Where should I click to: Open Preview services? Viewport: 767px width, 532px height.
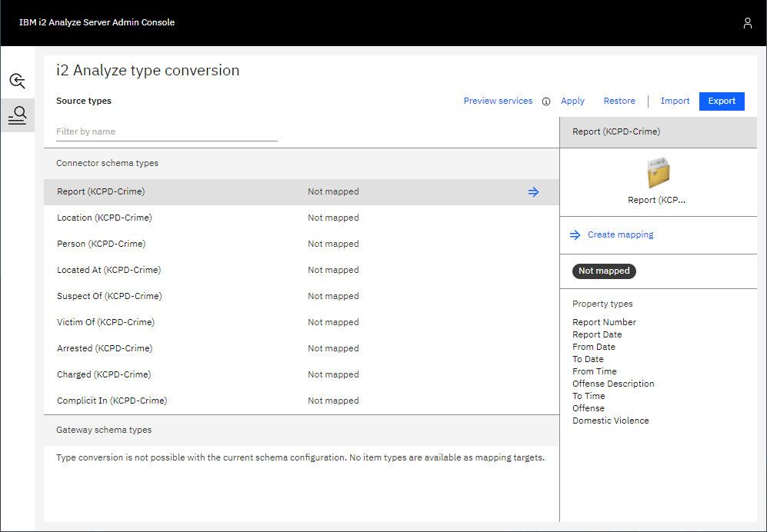[x=498, y=101]
